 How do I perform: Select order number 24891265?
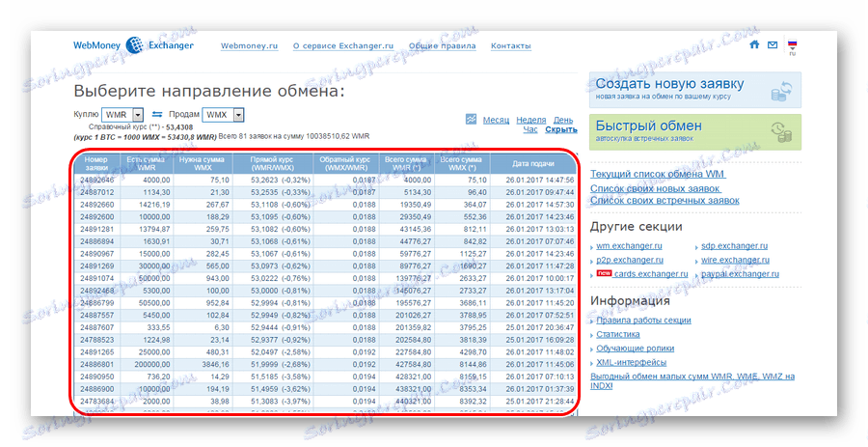pyautogui.click(x=96, y=351)
